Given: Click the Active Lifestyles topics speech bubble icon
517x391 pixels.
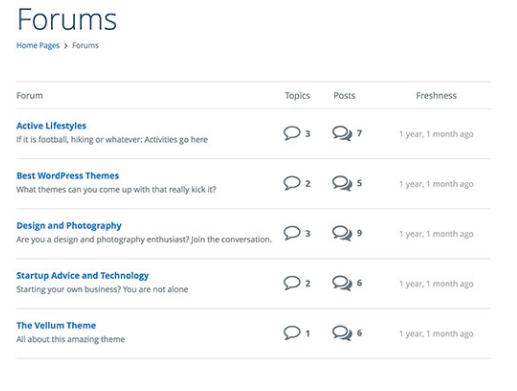Looking at the screenshot, I should (292, 133).
